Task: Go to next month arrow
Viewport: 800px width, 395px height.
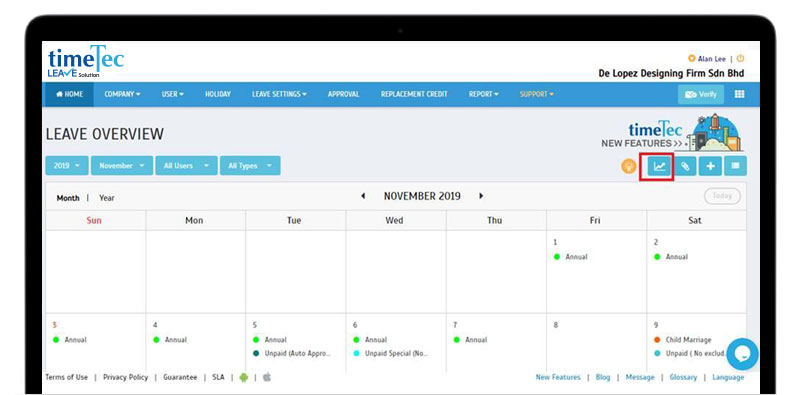Action: [x=481, y=196]
